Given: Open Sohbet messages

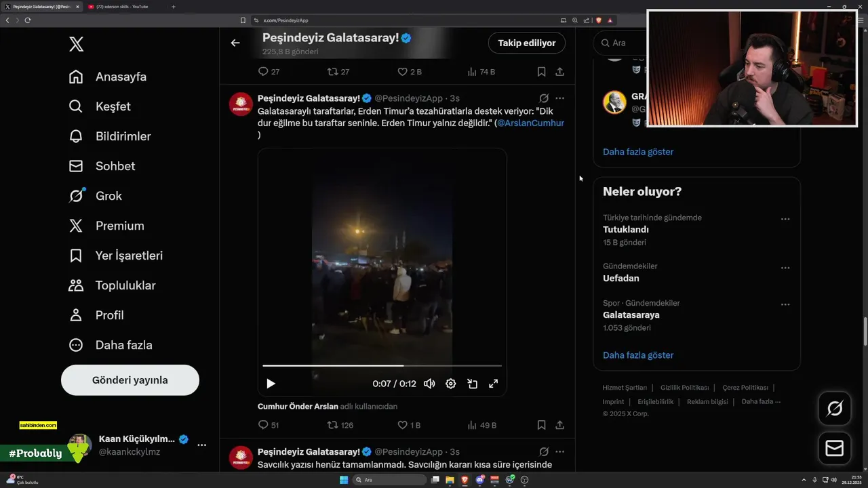Looking at the screenshot, I should (x=102, y=166).
